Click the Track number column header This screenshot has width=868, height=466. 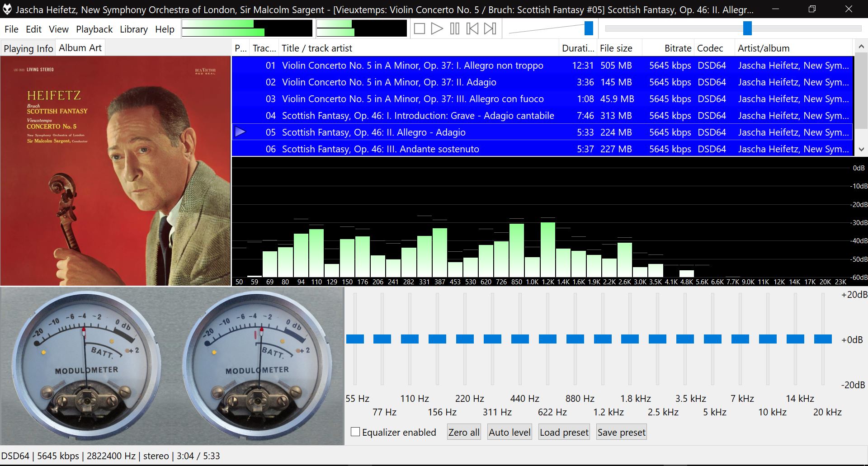click(264, 48)
